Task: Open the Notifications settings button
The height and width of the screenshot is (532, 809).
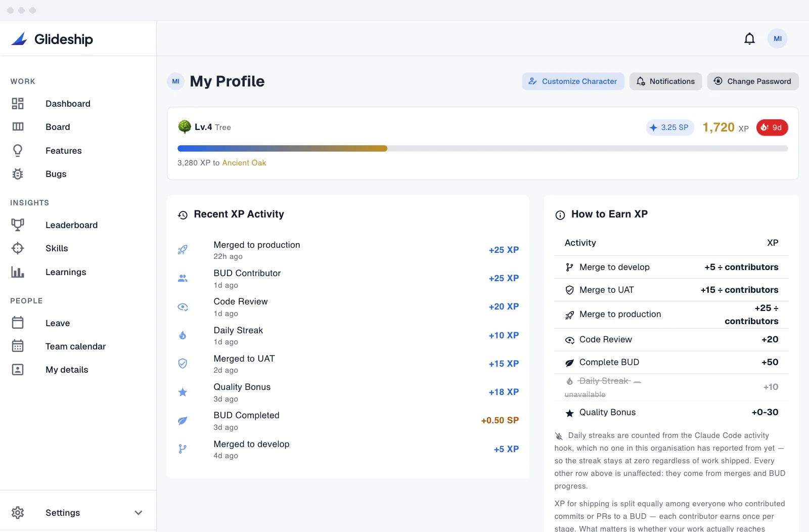Action: (x=665, y=81)
